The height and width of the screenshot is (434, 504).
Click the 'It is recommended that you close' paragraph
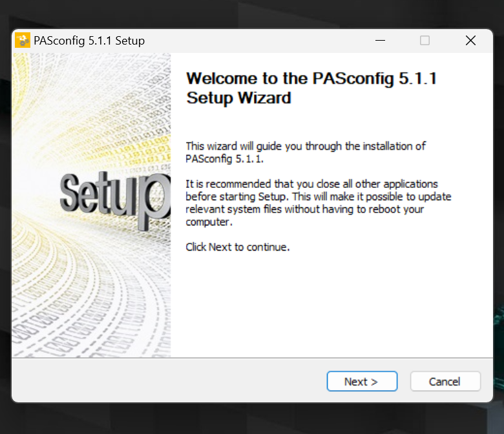click(x=318, y=203)
